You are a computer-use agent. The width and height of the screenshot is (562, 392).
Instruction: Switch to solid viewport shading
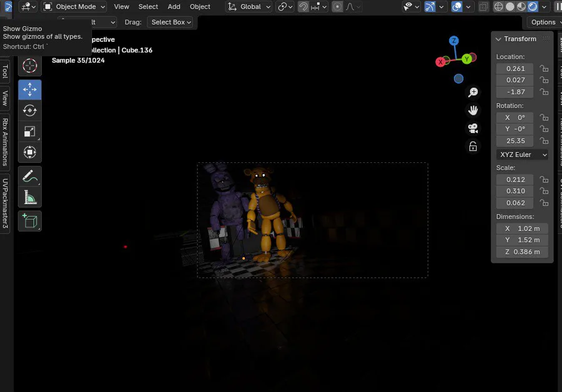pyautogui.click(x=510, y=7)
